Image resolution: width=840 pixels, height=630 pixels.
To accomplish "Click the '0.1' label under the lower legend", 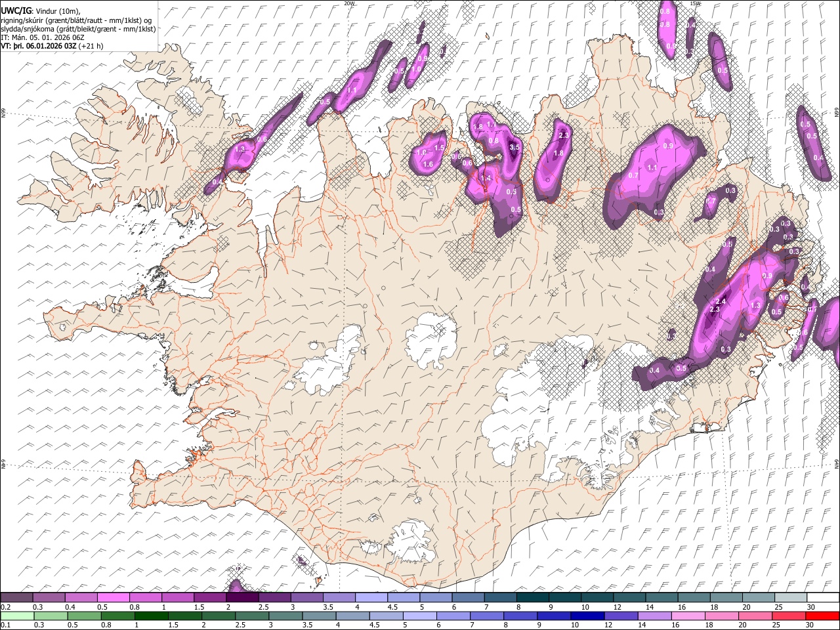I will (x=5, y=625).
